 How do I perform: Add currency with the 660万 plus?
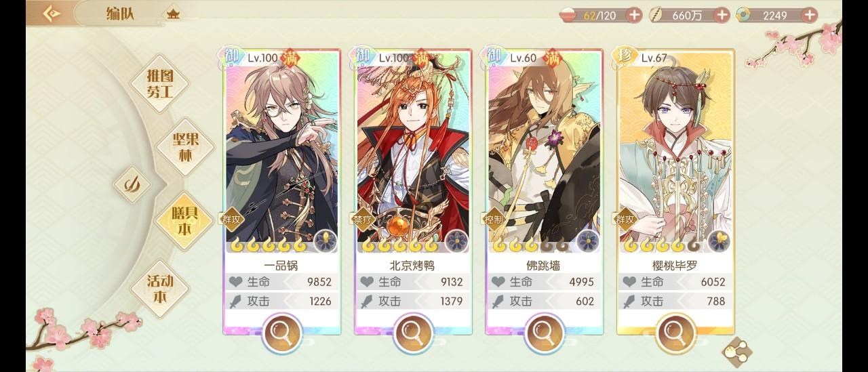tap(722, 15)
